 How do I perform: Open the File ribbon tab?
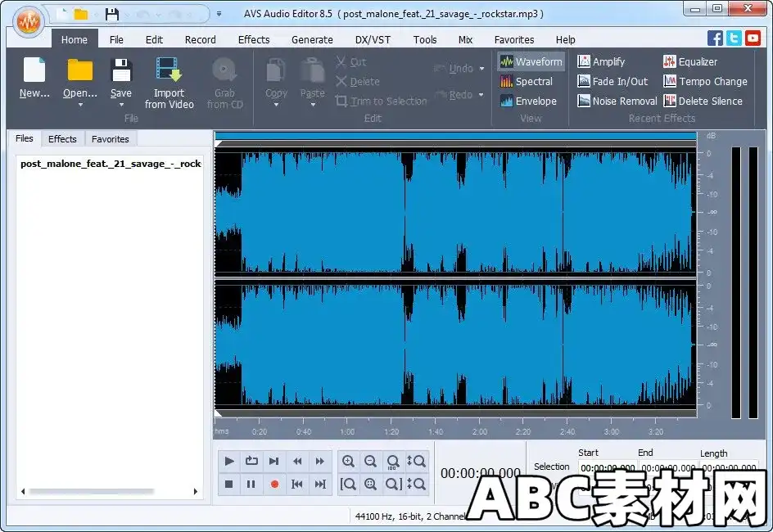[116, 39]
